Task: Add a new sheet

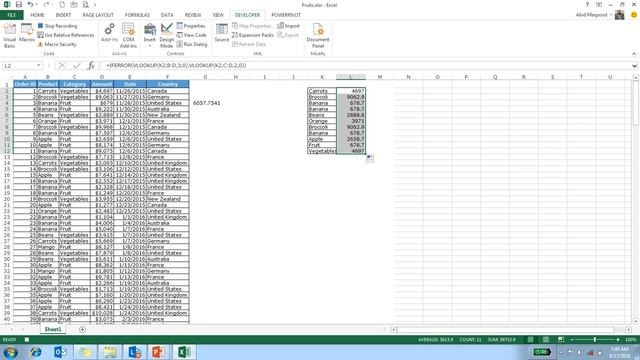Action: click(x=82, y=329)
